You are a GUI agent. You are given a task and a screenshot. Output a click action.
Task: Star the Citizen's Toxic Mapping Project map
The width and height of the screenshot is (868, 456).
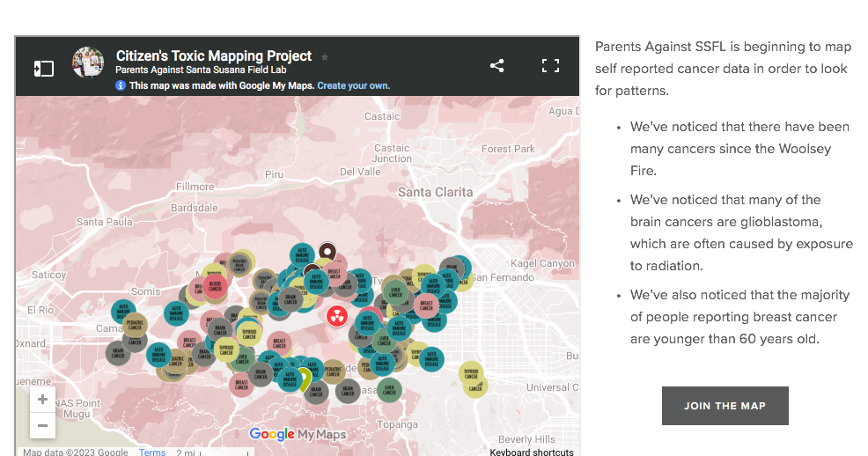click(325, 57)
